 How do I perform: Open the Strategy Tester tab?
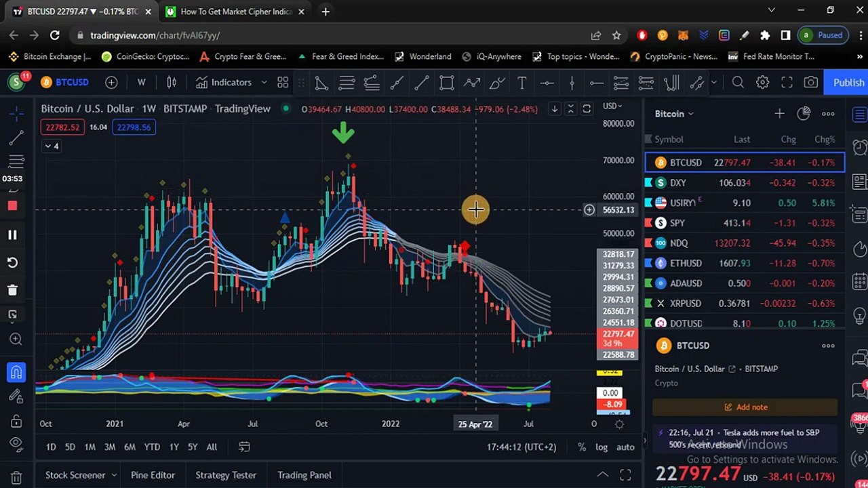(226, 475)
